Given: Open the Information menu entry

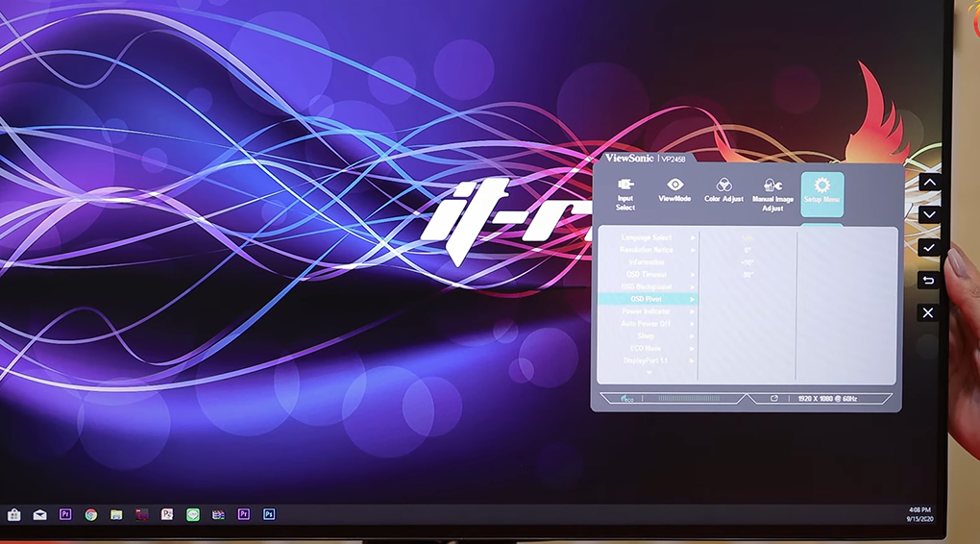Looking at the screenshot, I should click(x=647, y=262).
